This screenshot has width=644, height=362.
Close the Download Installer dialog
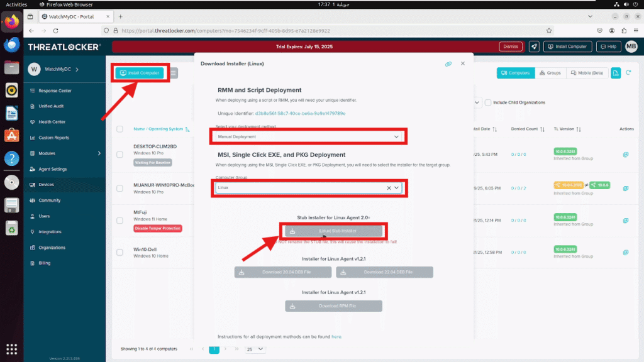tap(463, 63)
